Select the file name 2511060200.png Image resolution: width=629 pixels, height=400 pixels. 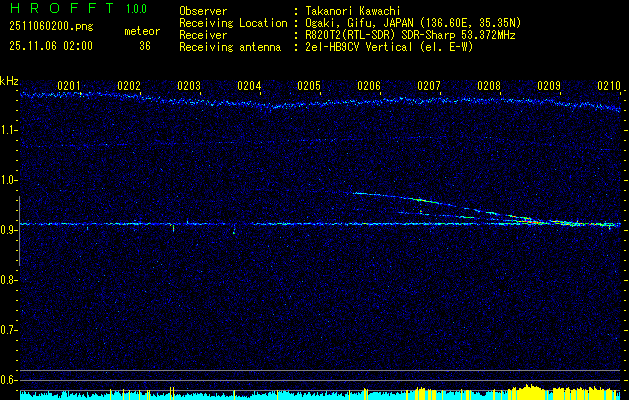point(51,27)
